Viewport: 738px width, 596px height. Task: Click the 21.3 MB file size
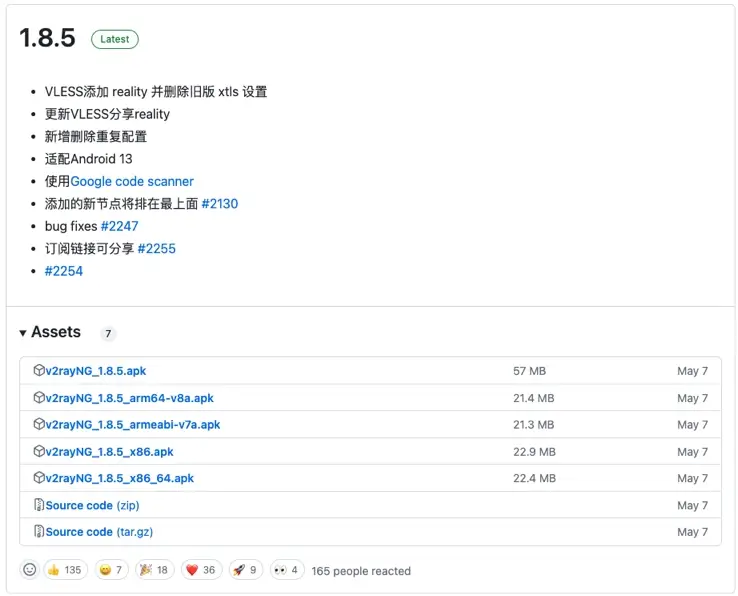[534, 425]
